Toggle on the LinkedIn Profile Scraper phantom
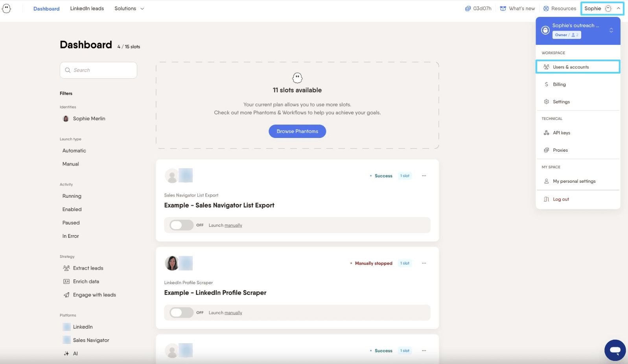 pos(181,313)
